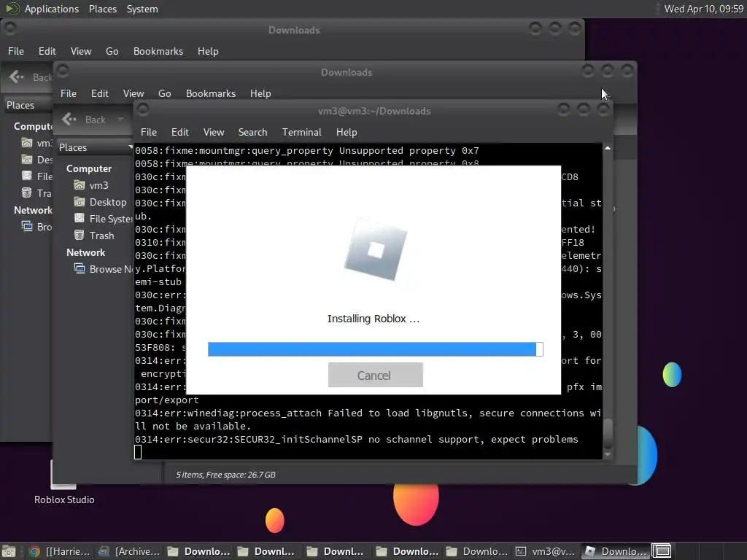Open Edit menu in rear Downloads window
The image size is (747, 560).
click(x=47, y=52)
